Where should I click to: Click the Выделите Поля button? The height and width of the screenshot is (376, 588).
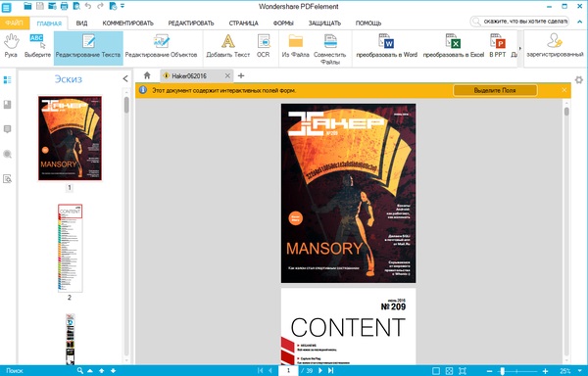pos(495,90)
